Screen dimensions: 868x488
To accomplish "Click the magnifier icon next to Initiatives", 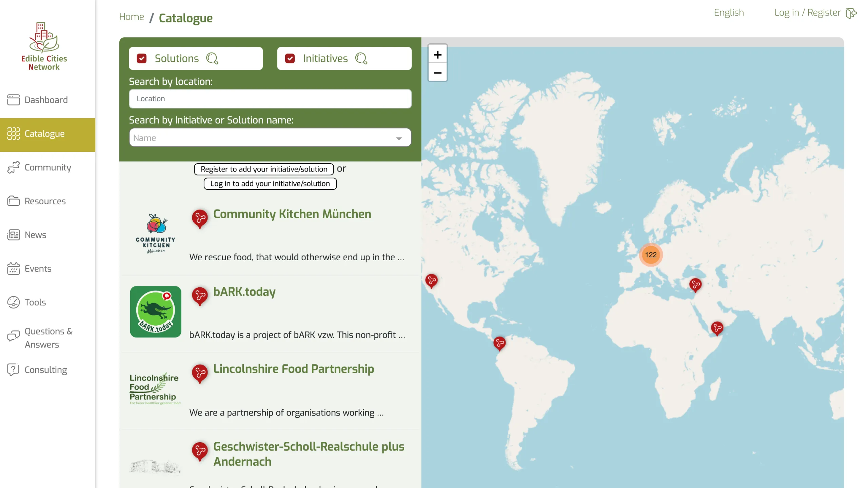I will point(361,58).
